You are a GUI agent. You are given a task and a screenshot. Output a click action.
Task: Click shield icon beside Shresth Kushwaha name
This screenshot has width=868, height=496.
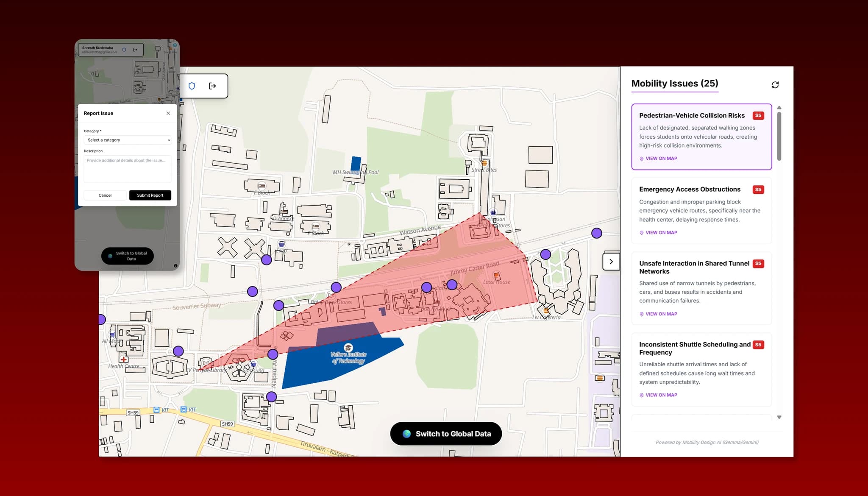(x=124, y=50)
